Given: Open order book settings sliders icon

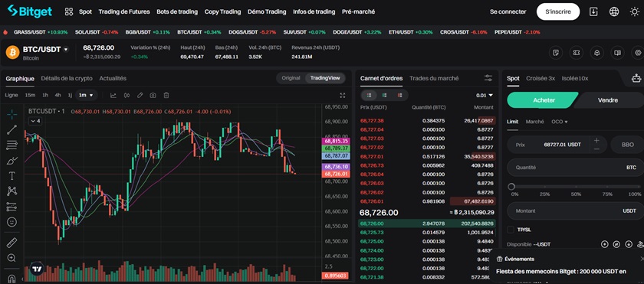Looking at the screenshot, I should click(x=488, y=78).
